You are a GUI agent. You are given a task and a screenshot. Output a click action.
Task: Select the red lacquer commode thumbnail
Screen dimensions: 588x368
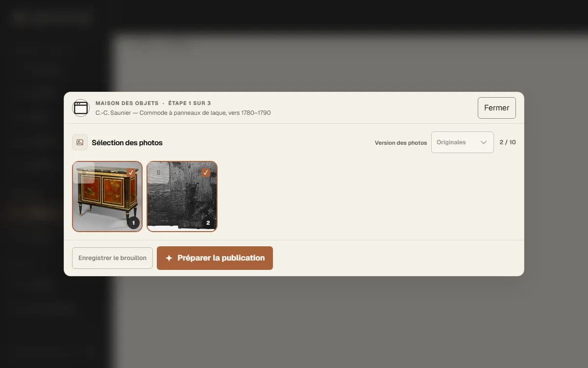point(107,196)
